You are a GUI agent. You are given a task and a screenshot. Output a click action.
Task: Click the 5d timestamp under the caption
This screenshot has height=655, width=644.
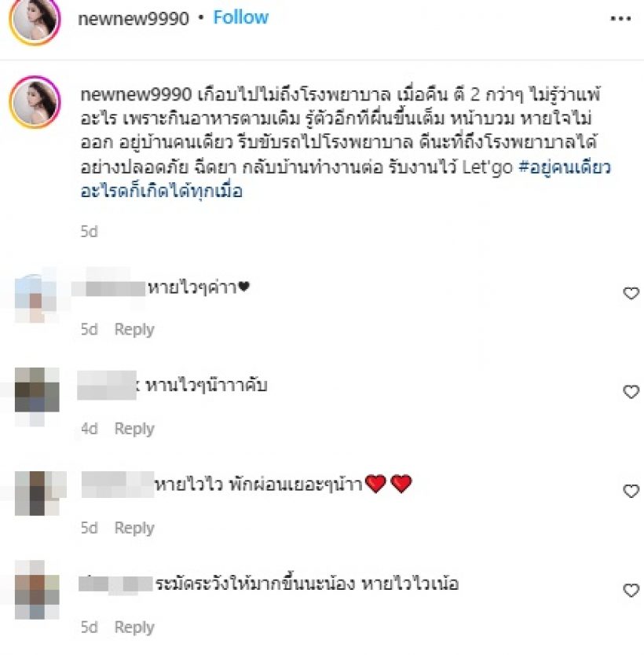pyautogui.click(x=89, y=232)
